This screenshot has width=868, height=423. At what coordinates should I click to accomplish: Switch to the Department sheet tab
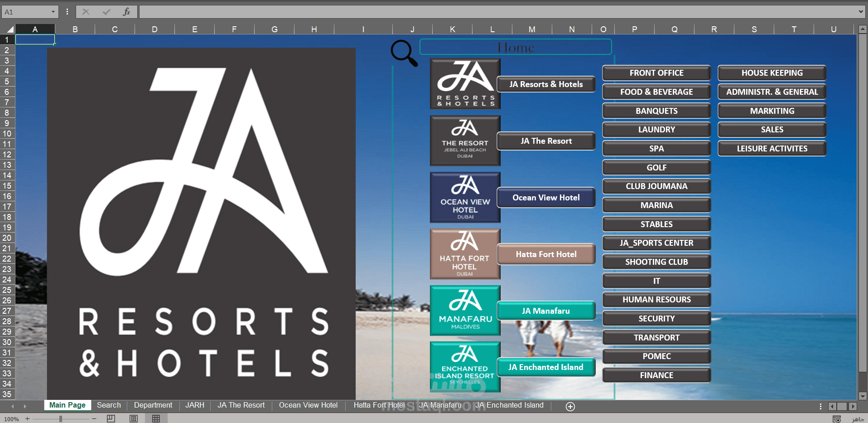tap(153, 405)
